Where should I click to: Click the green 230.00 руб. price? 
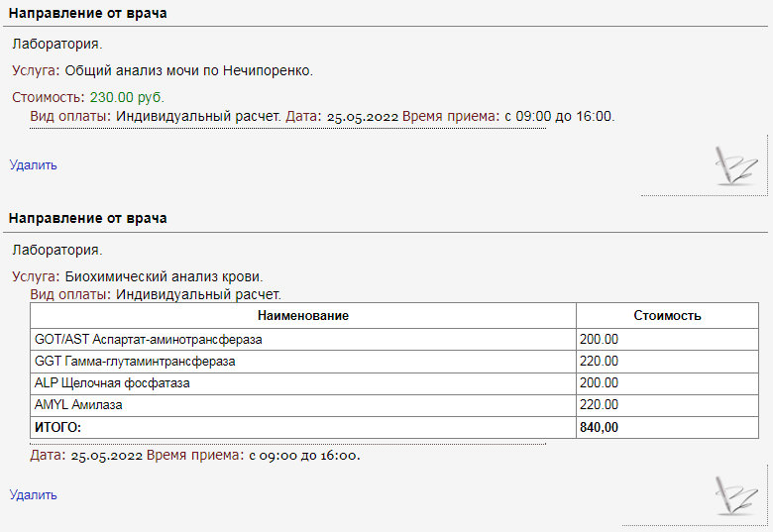[127, 97]
